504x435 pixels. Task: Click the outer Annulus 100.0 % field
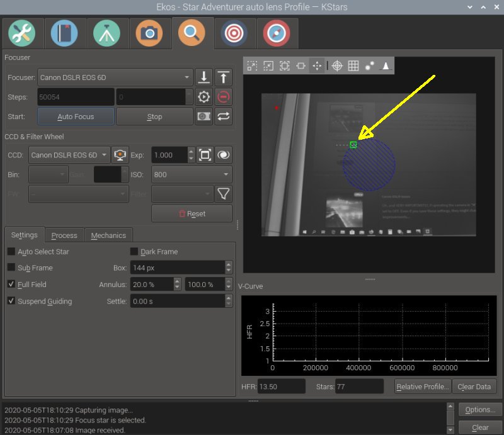click(205, 285)
